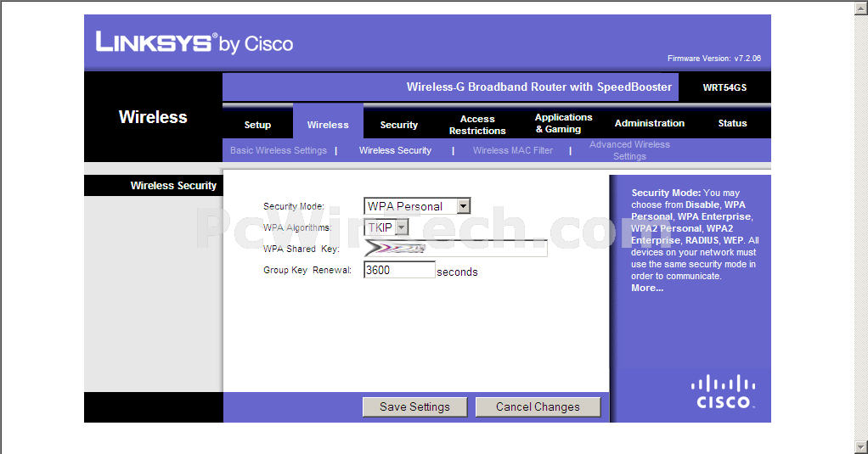This screenshot has height=454, width=868.
Task: View the Status tab
Action: point(732,123)
